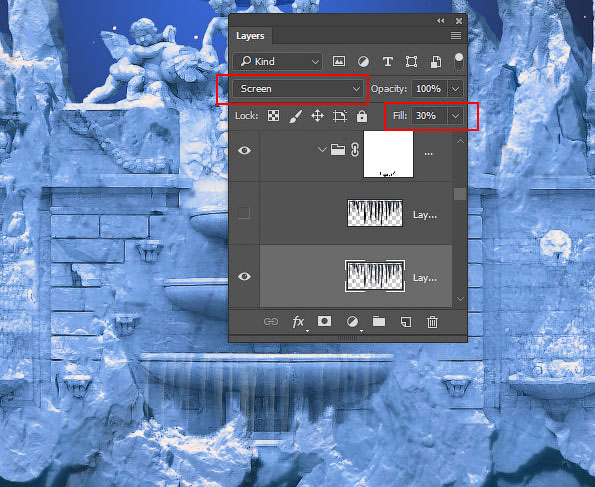This screenshot has height=487, width=595.
Task: Lock artboard nesting icon
Action: [x=340, y=116]
